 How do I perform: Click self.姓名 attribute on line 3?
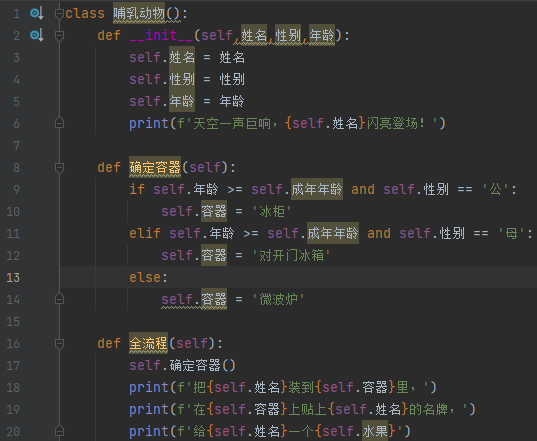coord(162,57)
